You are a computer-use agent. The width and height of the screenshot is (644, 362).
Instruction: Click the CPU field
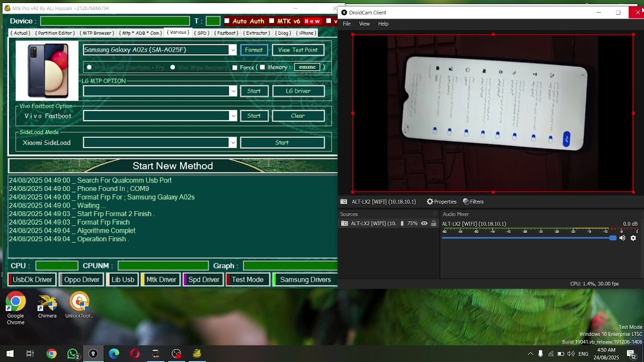57,266
